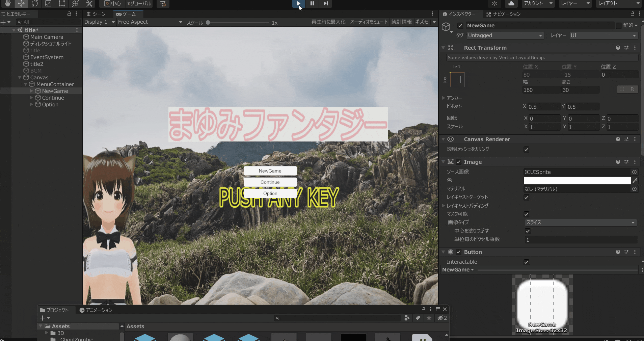Switch to the ナビゲーション tab
This screenshot has height=341, width=644.
point(504,14)
